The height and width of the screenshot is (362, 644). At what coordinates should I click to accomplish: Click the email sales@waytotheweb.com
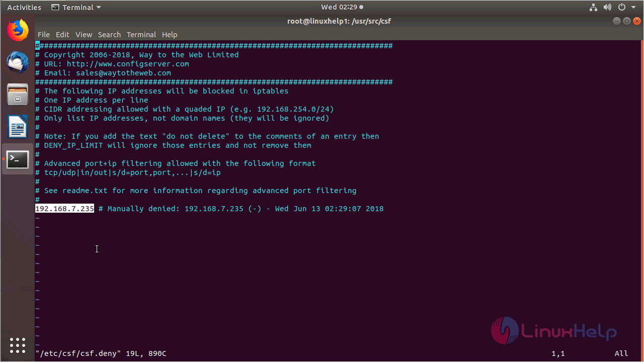[x=123, y=73]
